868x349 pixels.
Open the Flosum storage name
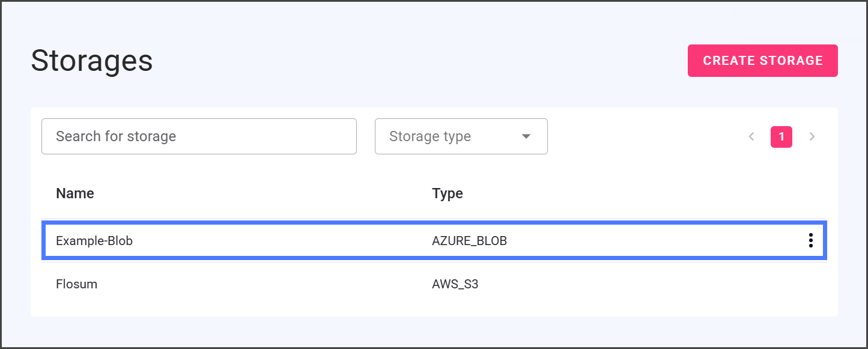76,284
